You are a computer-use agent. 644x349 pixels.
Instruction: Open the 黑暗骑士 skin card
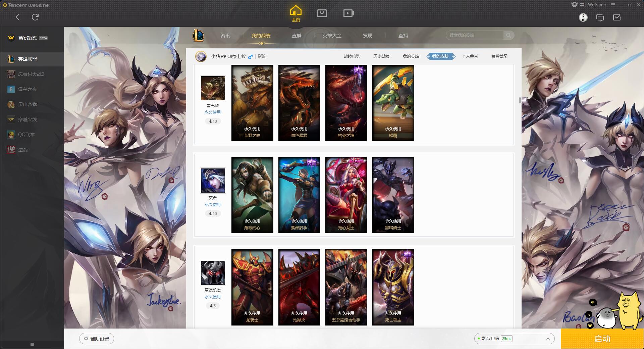point(393,195)
